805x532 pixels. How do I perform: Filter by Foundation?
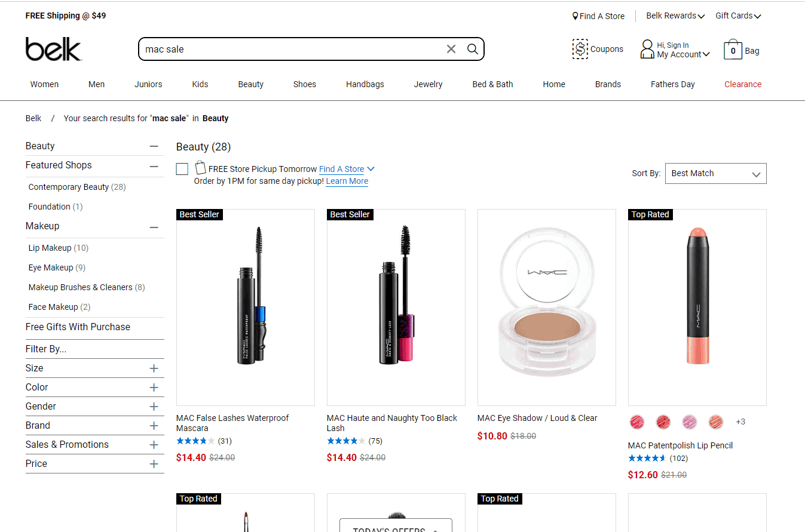pos(56,207)
